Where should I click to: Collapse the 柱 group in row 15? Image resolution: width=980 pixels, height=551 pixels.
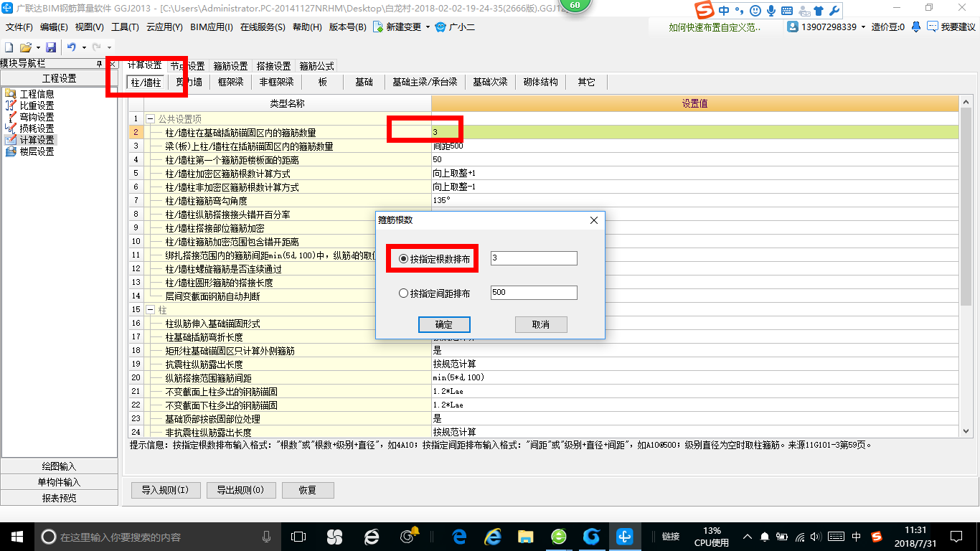pyautogui.click(x=151, y=310)
